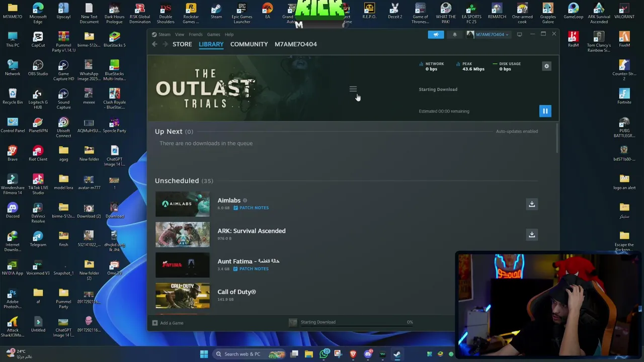
Task: Click Add a Game button
Action: pyautogui.click(x=168, y=323)
